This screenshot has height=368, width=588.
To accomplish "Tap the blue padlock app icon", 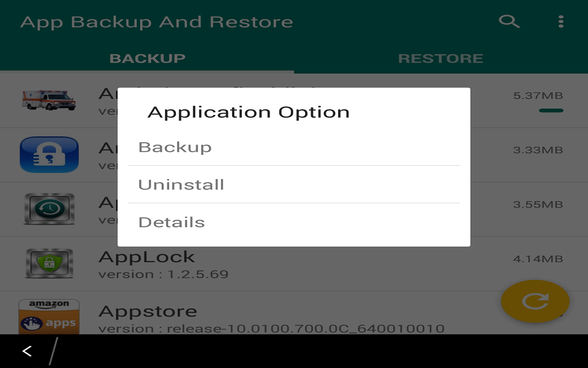I will coord(49,155).
